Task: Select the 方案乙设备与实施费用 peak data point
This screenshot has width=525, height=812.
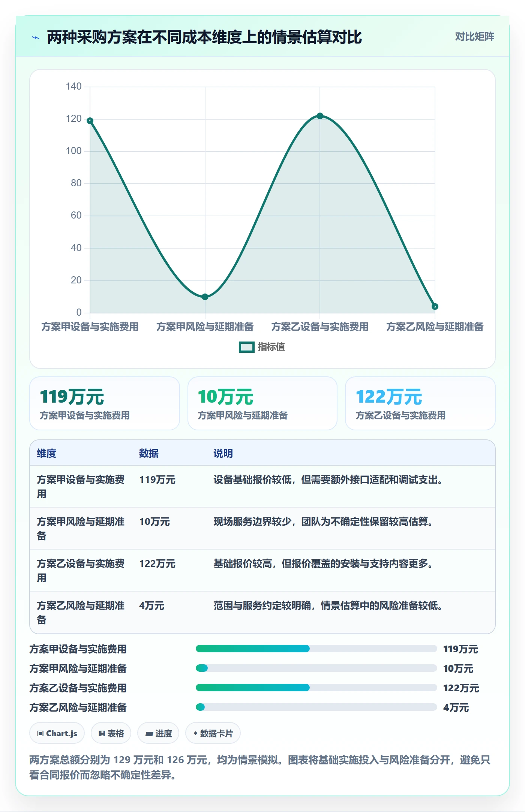Action: tap(320, 116)
